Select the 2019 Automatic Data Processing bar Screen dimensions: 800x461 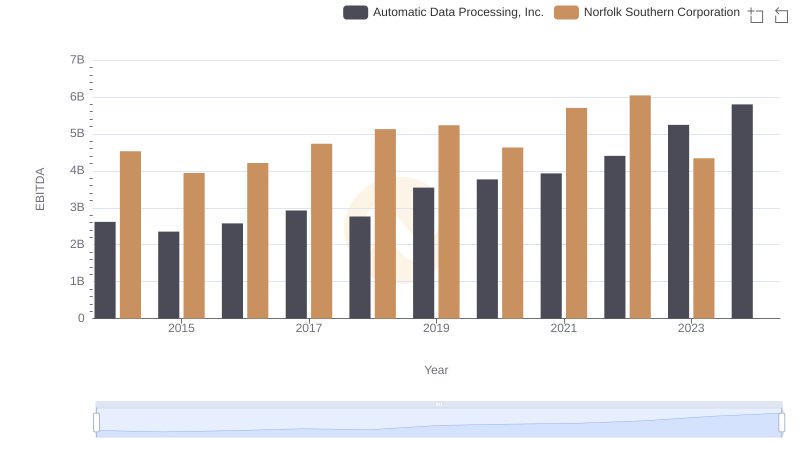(x=423, y=253)
